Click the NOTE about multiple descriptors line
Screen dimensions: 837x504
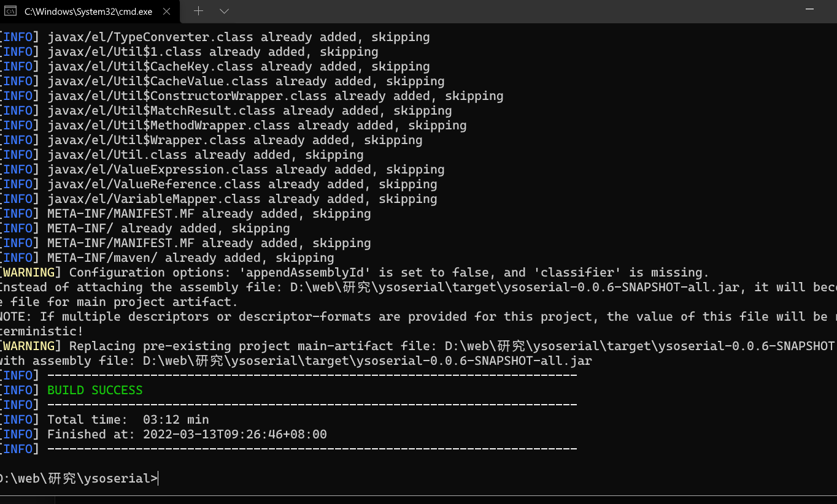click(418, 317)
